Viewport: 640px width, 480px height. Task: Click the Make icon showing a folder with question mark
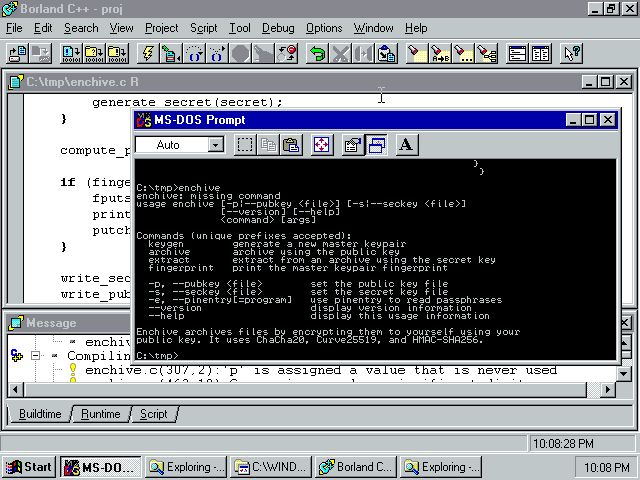[x=94, y=53]
